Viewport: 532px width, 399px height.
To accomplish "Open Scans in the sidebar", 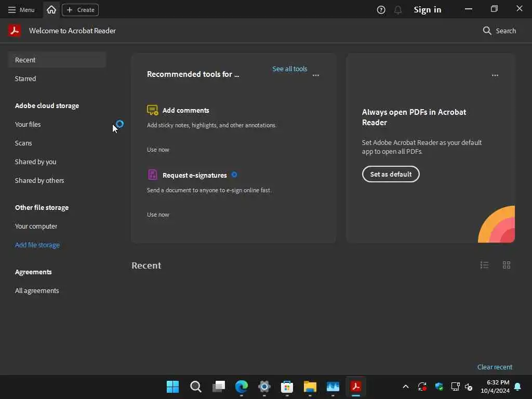I will 23,143.
